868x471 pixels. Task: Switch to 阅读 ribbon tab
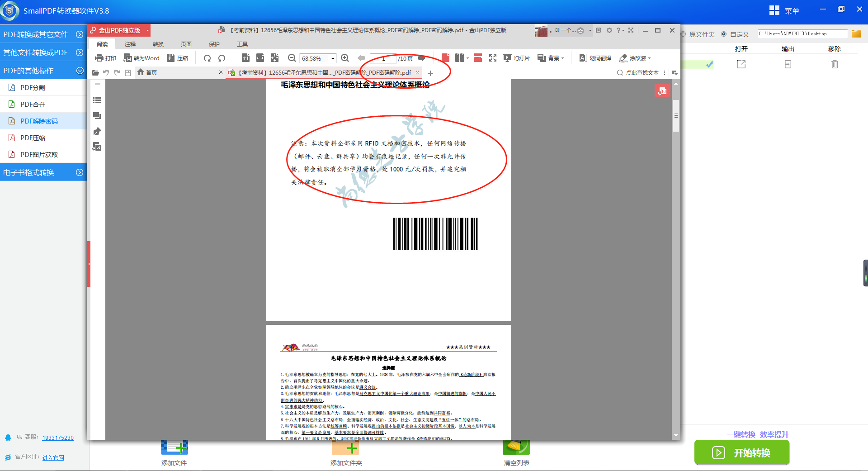102,44
